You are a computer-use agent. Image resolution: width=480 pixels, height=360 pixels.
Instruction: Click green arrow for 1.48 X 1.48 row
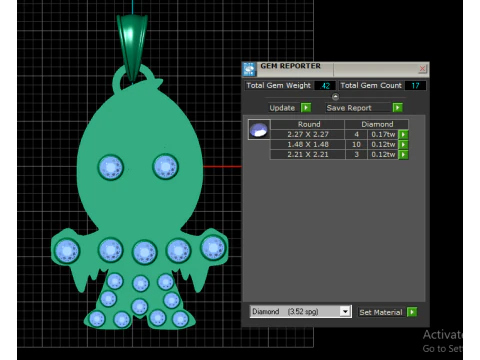[403, 145]
